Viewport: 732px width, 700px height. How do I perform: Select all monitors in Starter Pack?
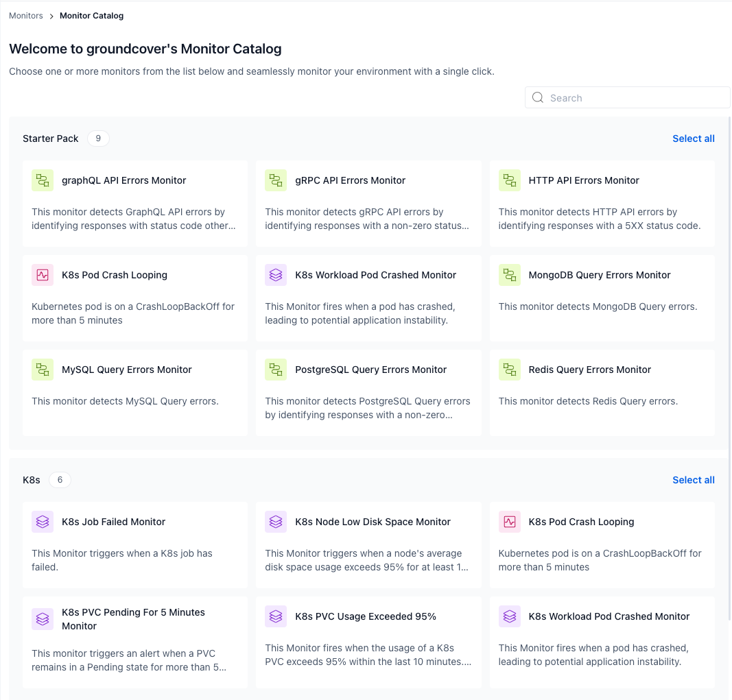point(693,138)
